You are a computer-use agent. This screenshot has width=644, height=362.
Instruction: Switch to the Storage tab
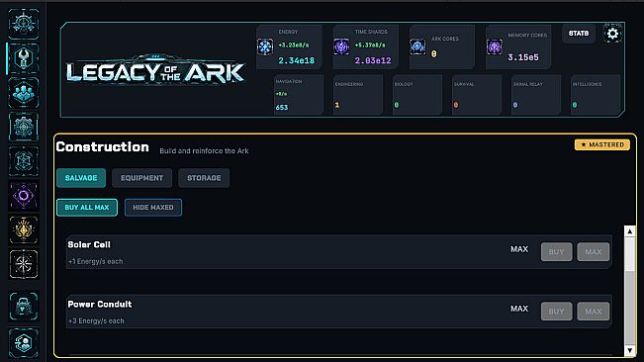(x=204, y=178)
